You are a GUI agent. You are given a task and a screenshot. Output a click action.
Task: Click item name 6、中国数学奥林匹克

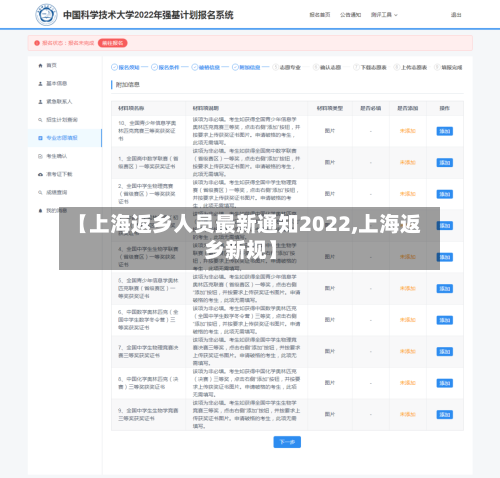(148, 320)
